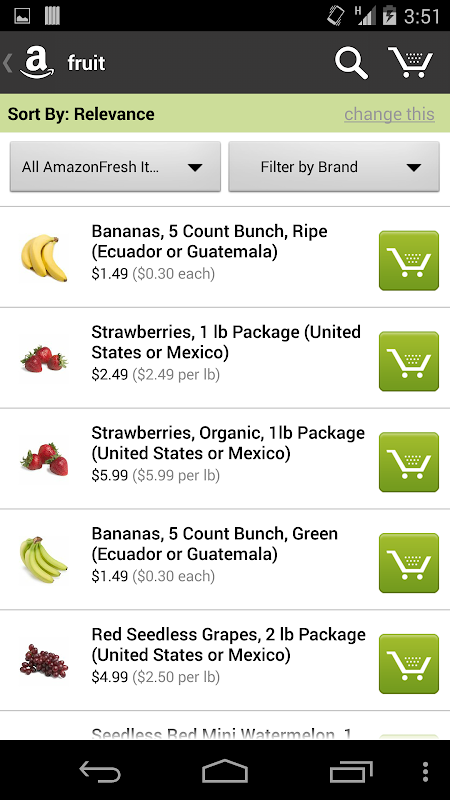The height and width of the screenshot is (800, 450).
Task: Add Organic Strawberries to cart
Action: point(409,462)
